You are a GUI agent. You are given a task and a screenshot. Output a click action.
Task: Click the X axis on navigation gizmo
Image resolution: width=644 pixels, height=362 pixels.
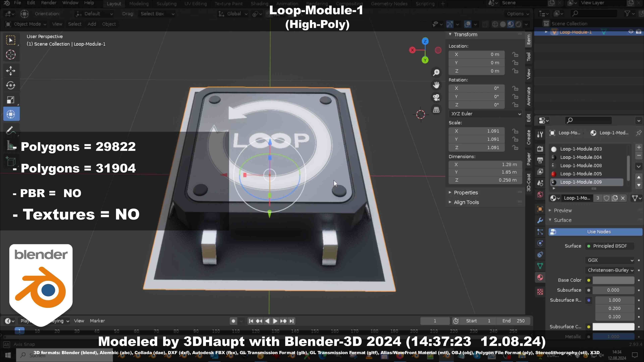click(412, 50)
